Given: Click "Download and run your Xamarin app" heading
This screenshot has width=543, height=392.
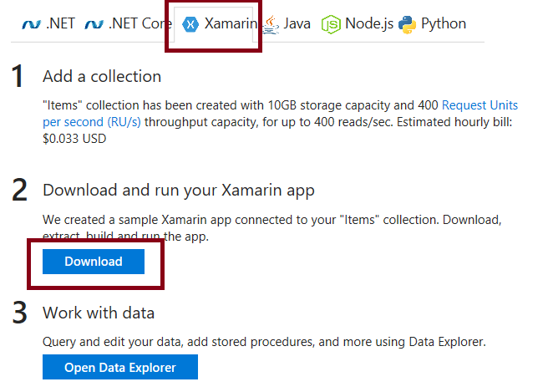Looking at the screenshot, I should point(179,191).
